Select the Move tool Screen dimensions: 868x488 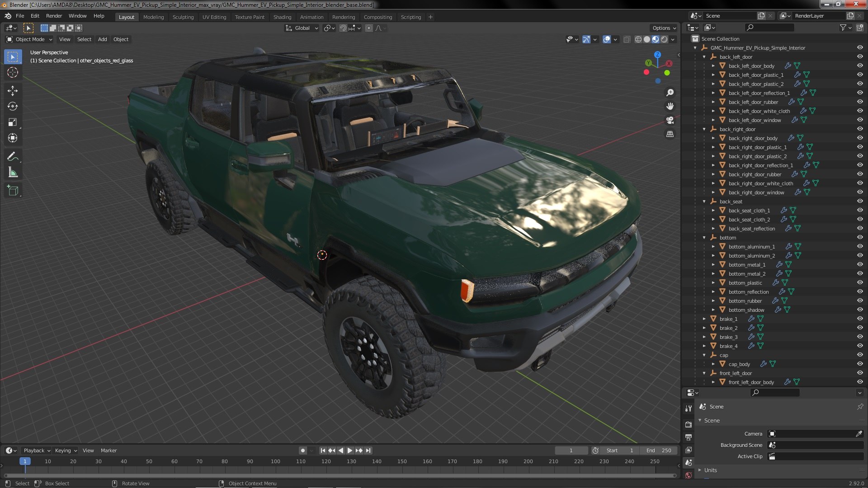coord(13,91)
